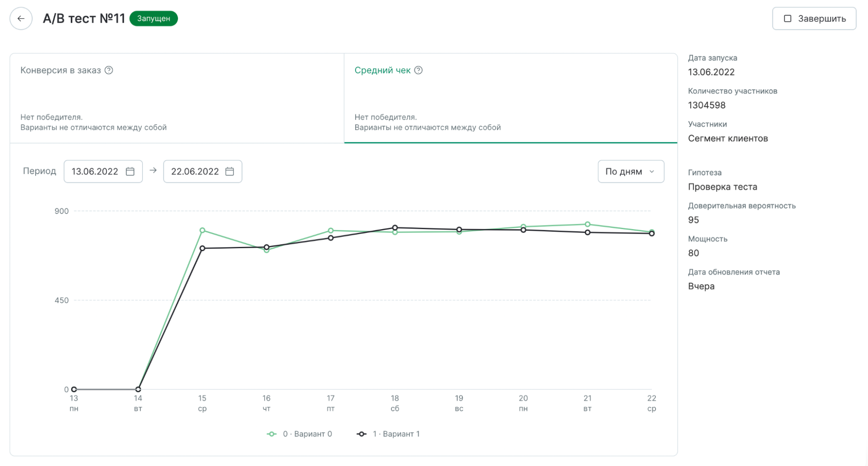Open calendar icon of end date 22.06.2022
The height and width of the screenshot is (466, 868).
pos(230,171)
